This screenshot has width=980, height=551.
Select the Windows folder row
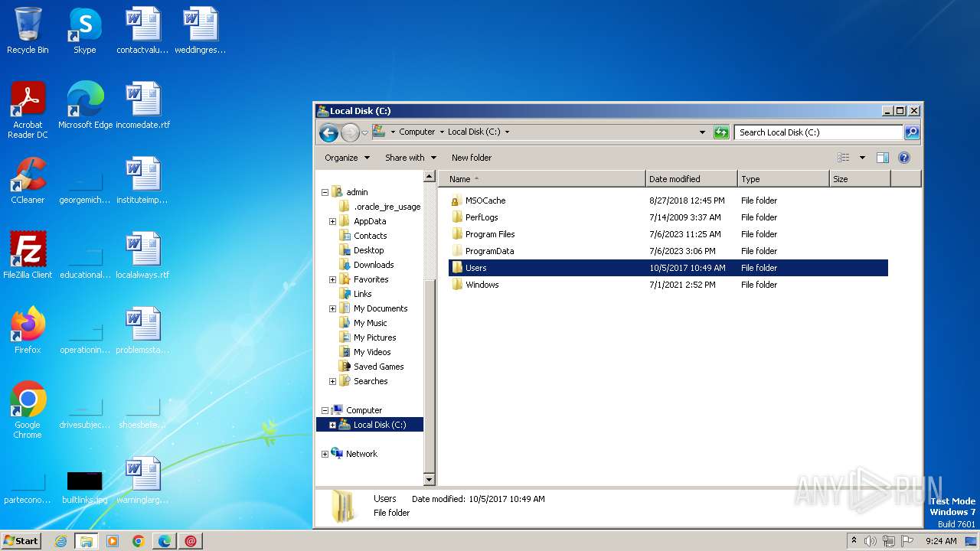point(668,285)
